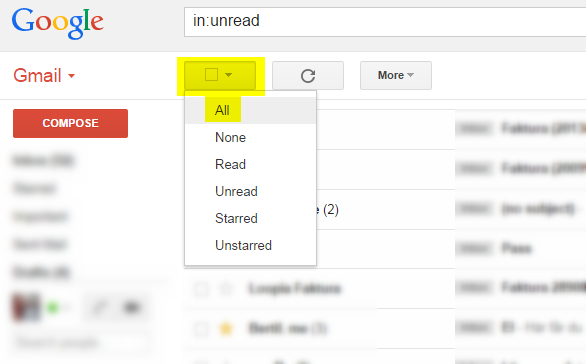Open the Gmail dropdown menu
The height and width of the screenshot is (364, 586).
pos(44,75)
